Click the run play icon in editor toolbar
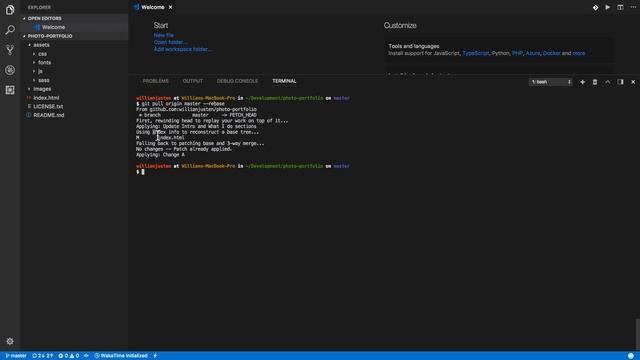This screenshot has width=640, height=360. click(608, 7)
